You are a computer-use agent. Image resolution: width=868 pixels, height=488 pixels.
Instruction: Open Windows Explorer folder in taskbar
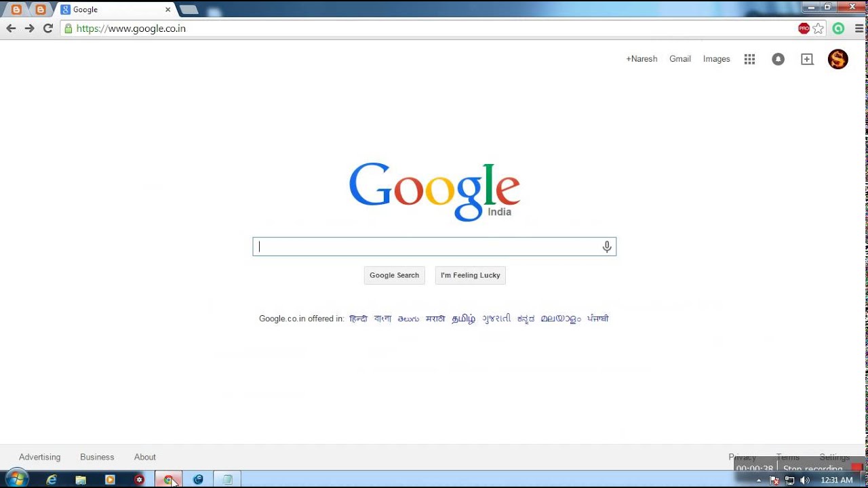coord(81,480)
